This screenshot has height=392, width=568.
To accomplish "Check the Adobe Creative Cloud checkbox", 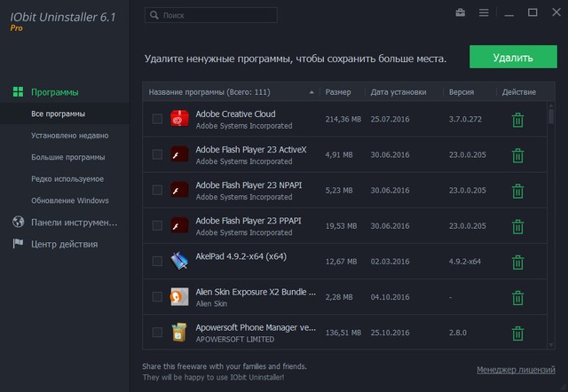I will (157, 119).
